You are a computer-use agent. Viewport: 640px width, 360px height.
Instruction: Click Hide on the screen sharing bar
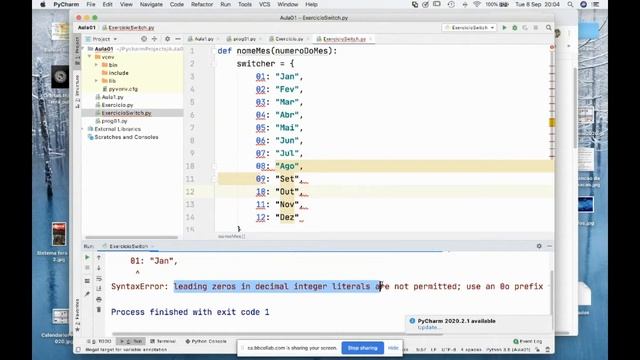393,348
